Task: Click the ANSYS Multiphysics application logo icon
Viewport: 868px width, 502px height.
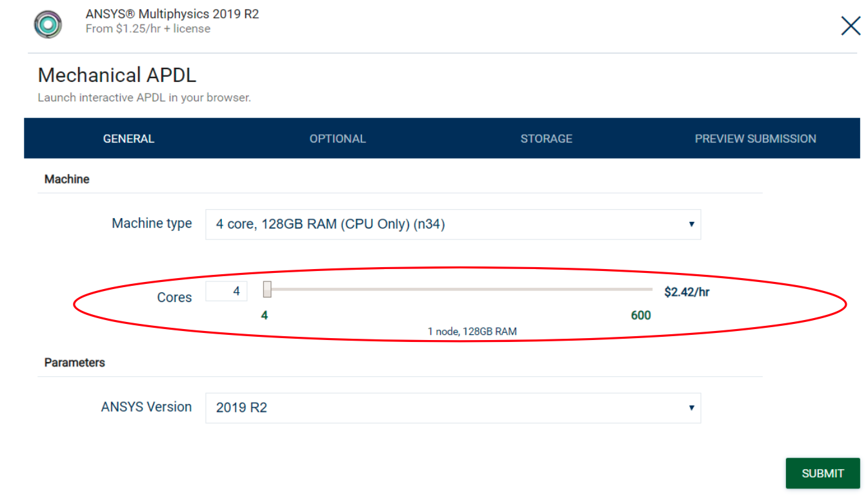Action: pos(48,25)
